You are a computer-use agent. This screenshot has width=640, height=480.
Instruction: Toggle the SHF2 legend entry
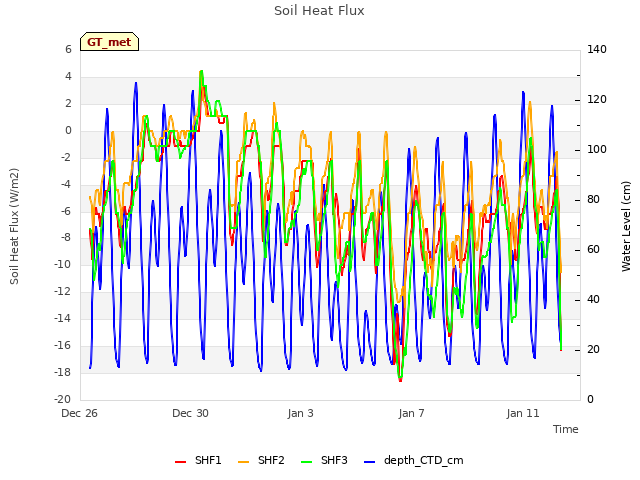coord(261,460)
